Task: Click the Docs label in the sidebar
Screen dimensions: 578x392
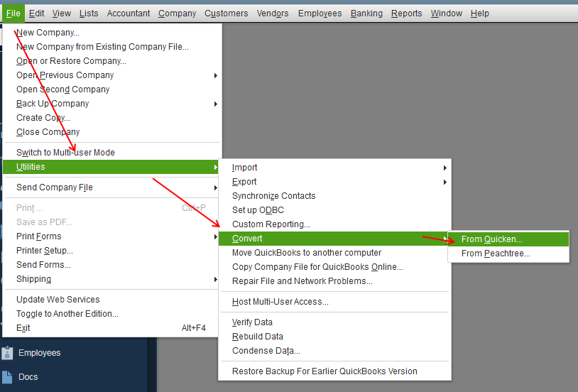Action: (28, 377)
